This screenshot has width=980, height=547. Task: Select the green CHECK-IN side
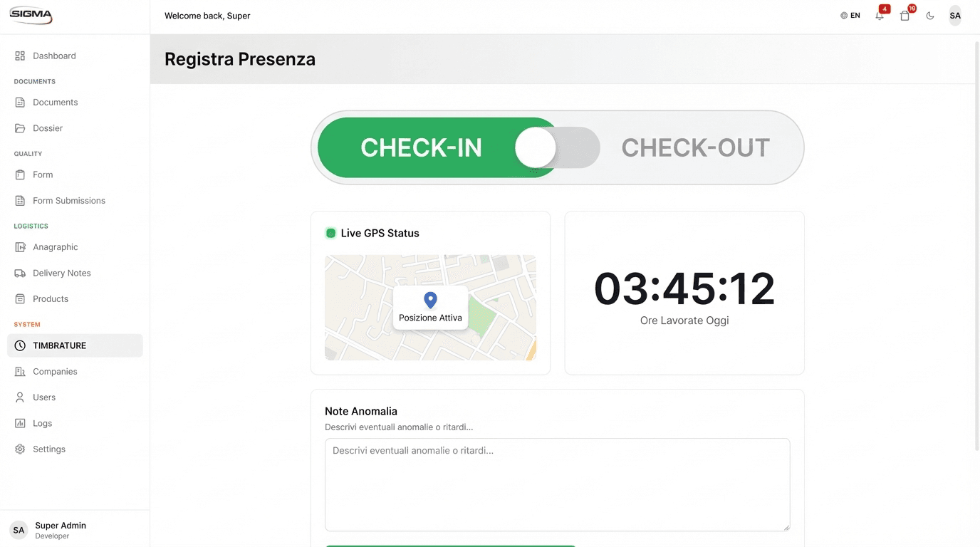[421, 147]
